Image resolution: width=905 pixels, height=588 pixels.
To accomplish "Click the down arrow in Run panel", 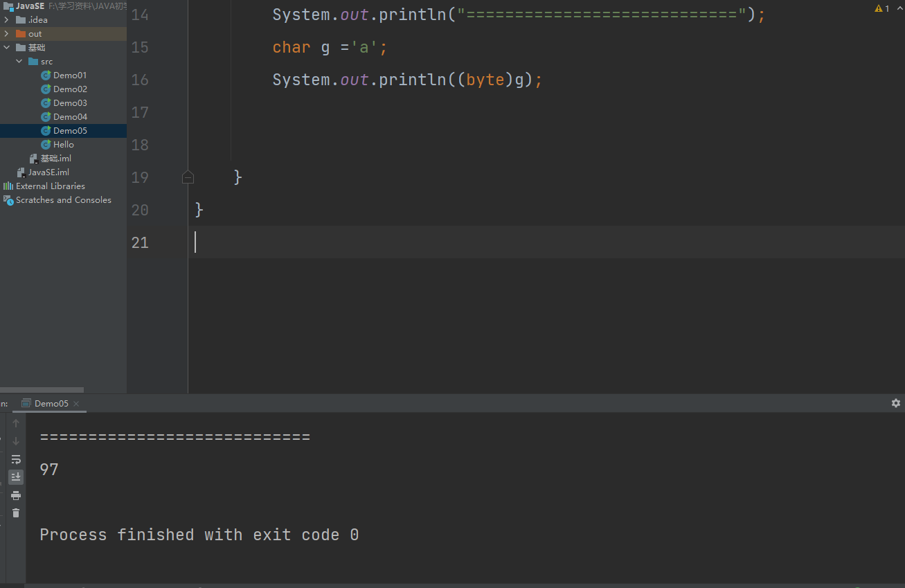I will point(16,441).
